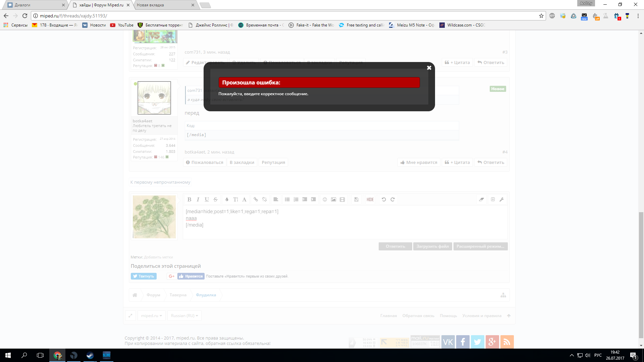The height and width of the screenshot is (362, 644).
Task: Click the eraser remove-formatting icon
Action: 482,199
